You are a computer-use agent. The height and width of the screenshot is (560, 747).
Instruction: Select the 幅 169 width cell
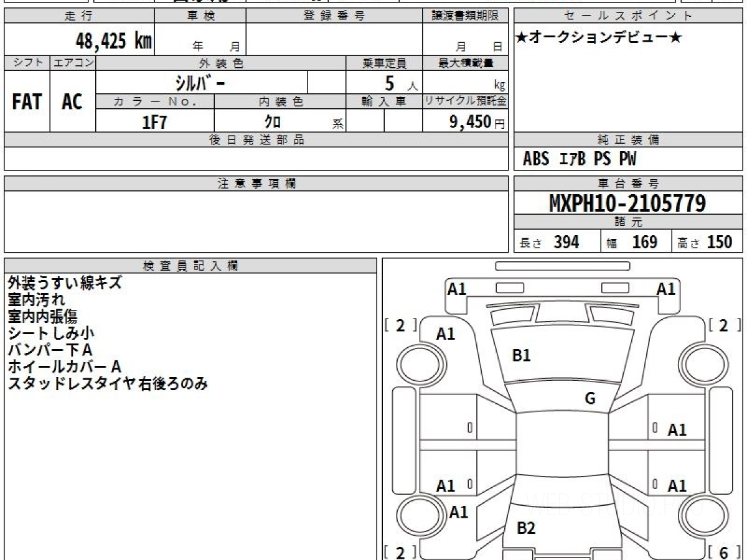coord(636,242)
